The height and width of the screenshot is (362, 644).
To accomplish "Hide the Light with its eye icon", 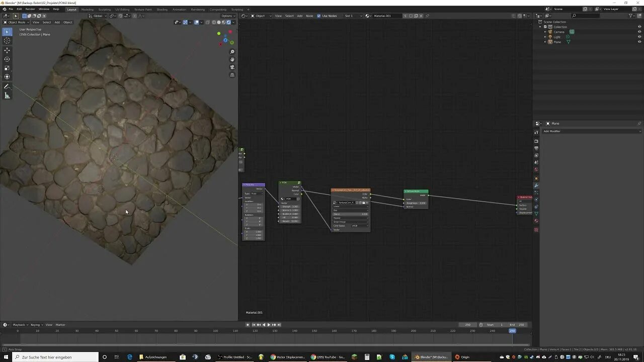I will tap(639, 37).
